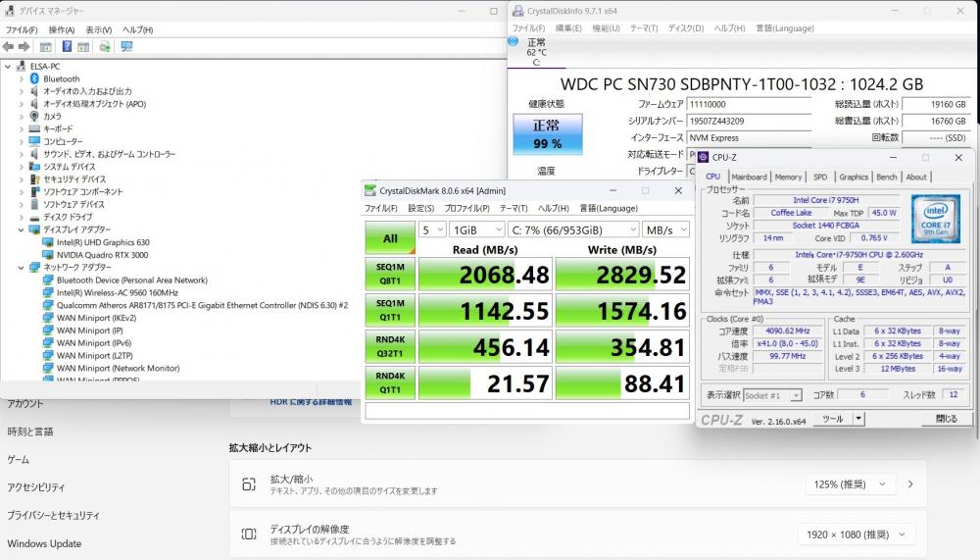Open the test count dropdown showing 5
Viewport: 980px width, 560px height.
tap(432, 230)
